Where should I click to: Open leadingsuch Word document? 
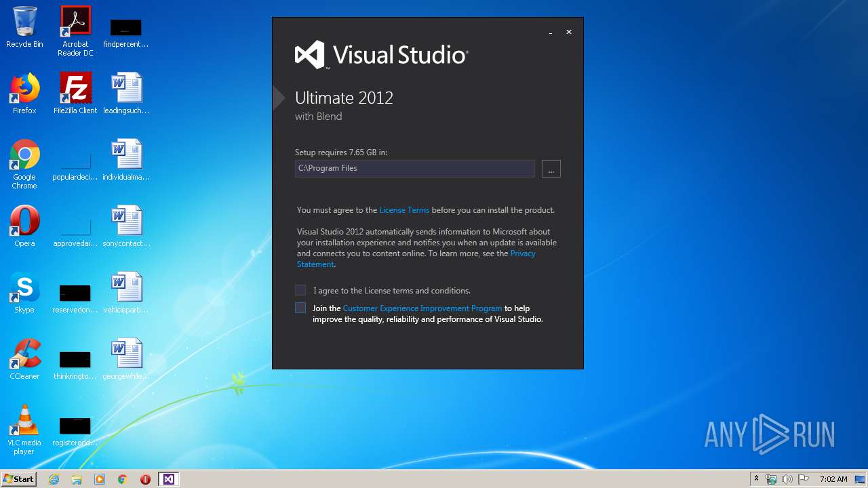[126, 94]
